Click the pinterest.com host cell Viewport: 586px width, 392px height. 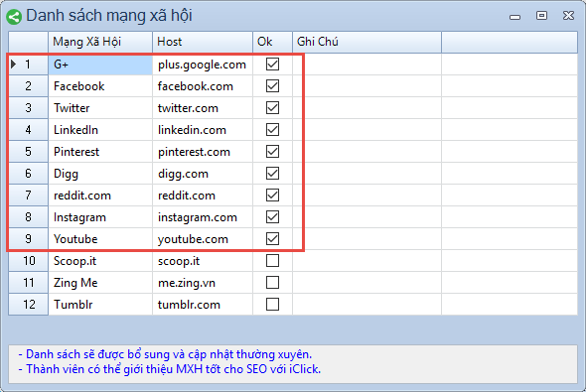[203, 152]
